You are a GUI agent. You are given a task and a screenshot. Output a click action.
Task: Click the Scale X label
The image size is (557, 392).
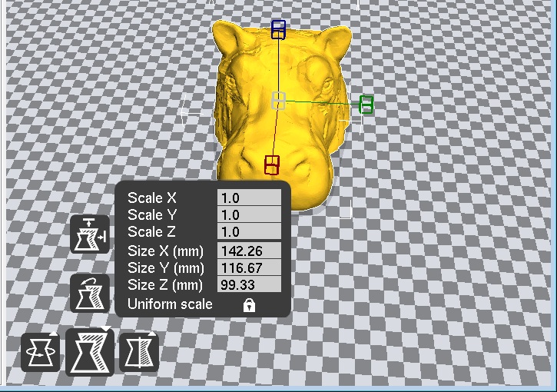pos(151,198)
